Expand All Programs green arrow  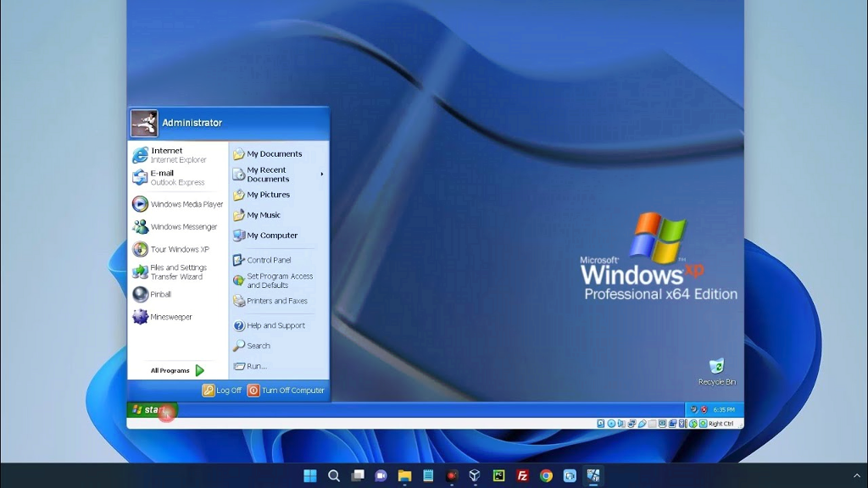(x=200, y=370)
